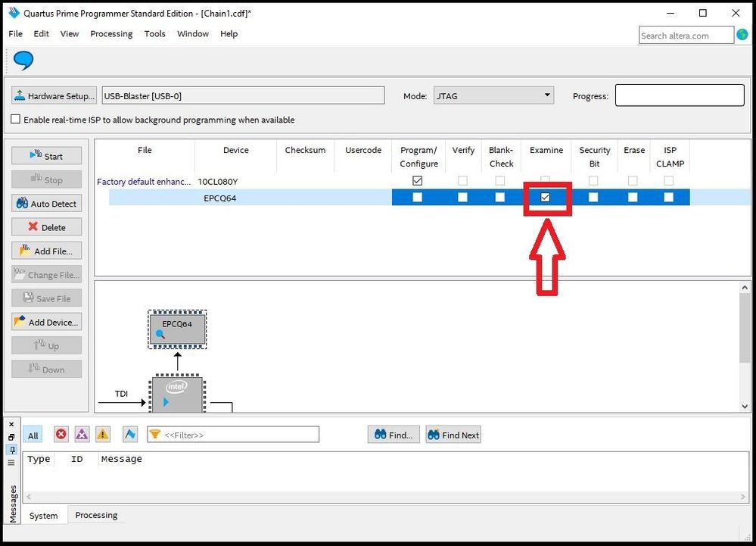Viewport: 756px width, 546px height.
Task: Open the Help menu
Action: point(229,34)
